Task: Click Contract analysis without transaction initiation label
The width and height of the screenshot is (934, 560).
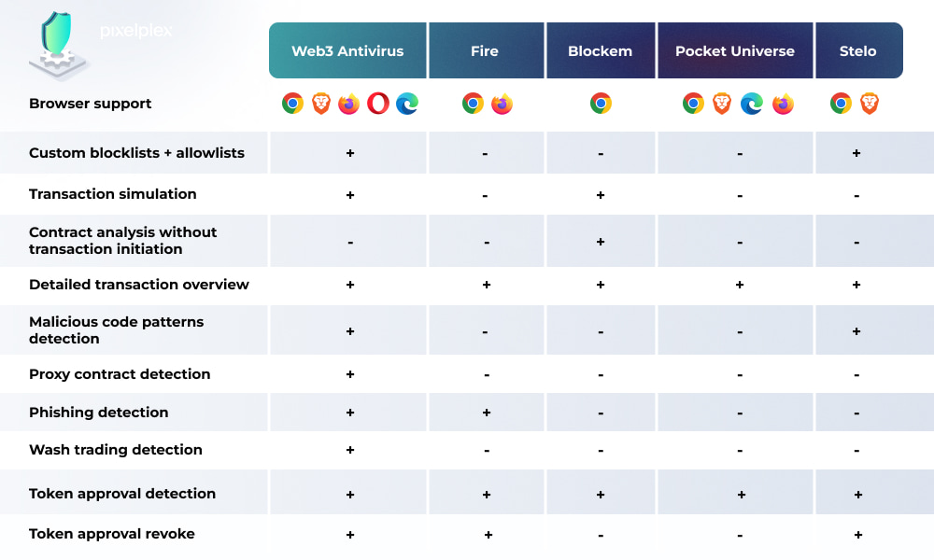Action: coord(122,241)
